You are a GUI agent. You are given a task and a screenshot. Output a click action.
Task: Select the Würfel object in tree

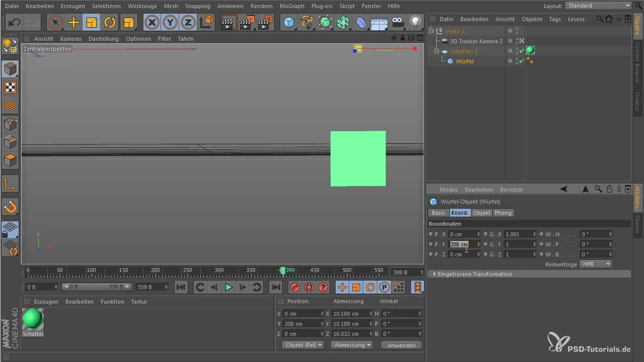pyautogui.click(x=464, y=61)
